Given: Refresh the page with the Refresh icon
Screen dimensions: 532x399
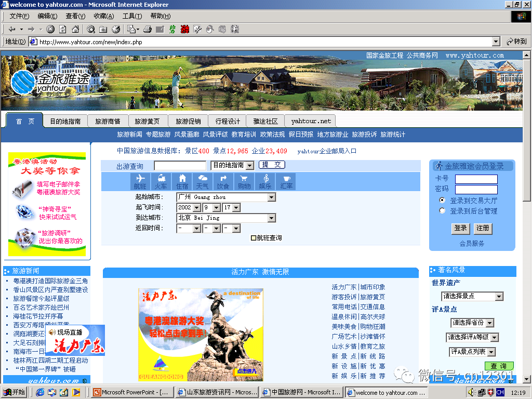Looking at the screenshot, I should coord(63,29).
